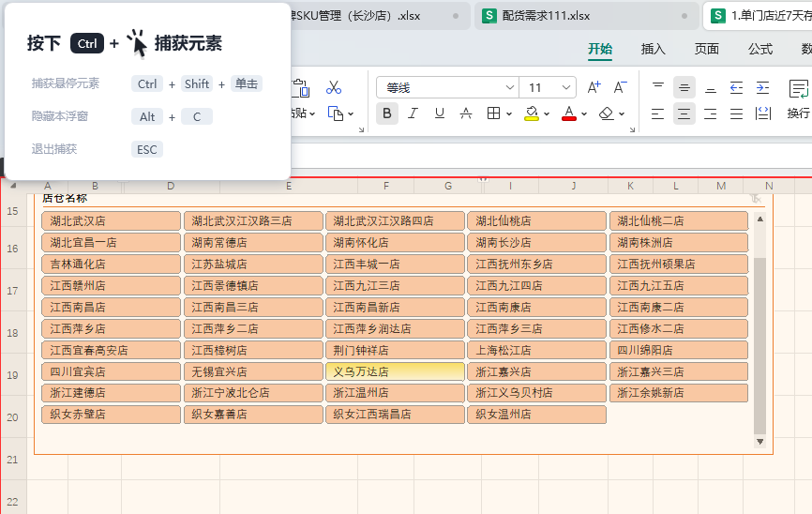Viewport: 812px width, 514px height.
Task: Select the 义乌万达店 slicer button
Action: pyautogui.click(x=395, y=371)
